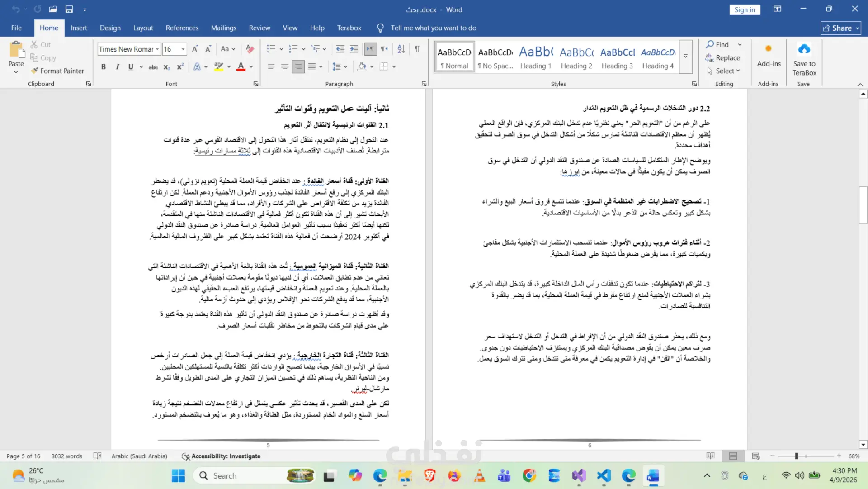Switch to the Review tab
868x489 pixels.
259,28
